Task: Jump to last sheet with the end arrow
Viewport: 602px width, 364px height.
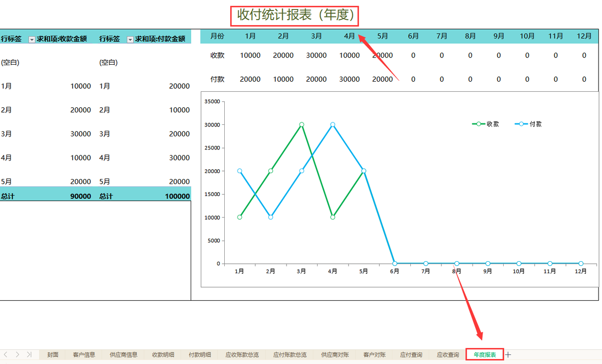Action: [x=29, y=354]
